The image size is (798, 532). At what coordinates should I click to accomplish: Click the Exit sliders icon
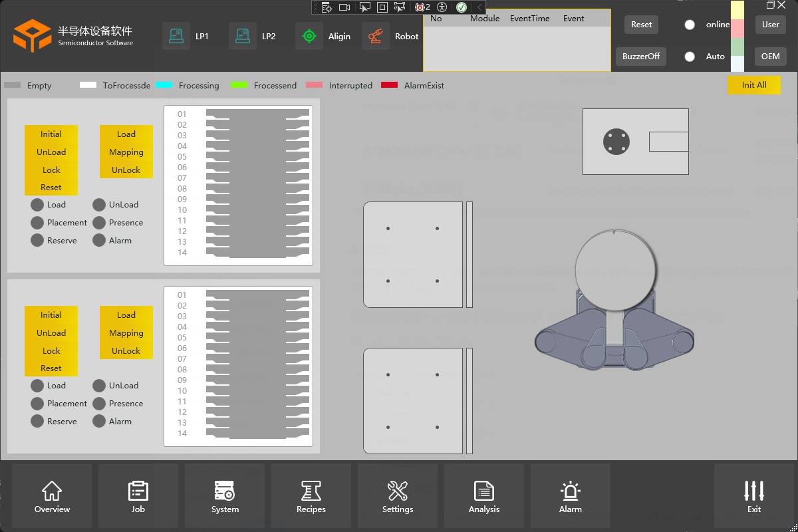(x=754, y=491)
